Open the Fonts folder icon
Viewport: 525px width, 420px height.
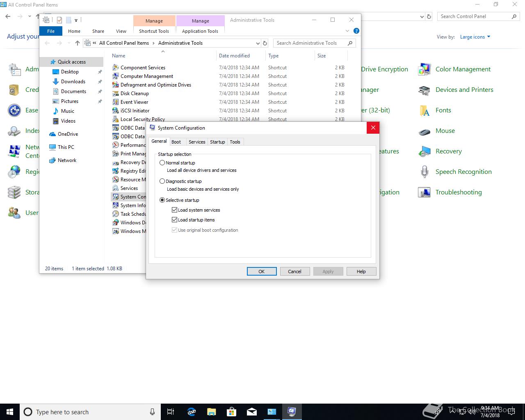425,110
